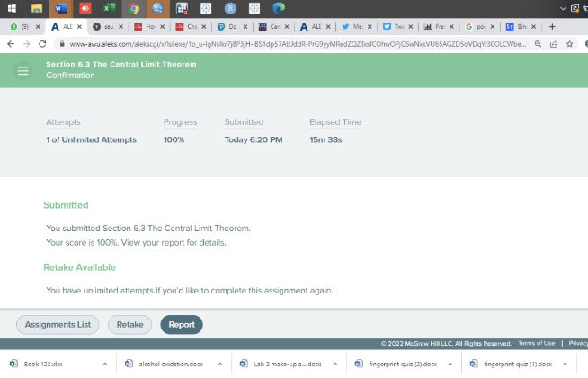Screen dimensions: 588x378
Task: Switch to the second ALEKS tab
Action: pyautogui.click(x=311, y=27)
